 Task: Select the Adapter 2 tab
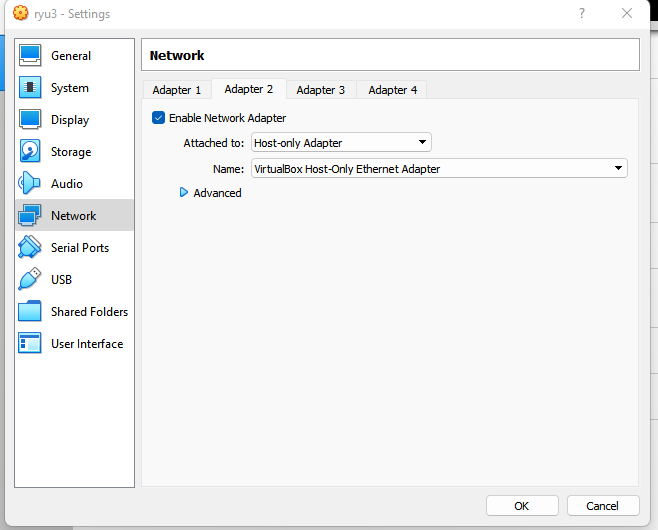pyautogui.click(x=249, y=89)
